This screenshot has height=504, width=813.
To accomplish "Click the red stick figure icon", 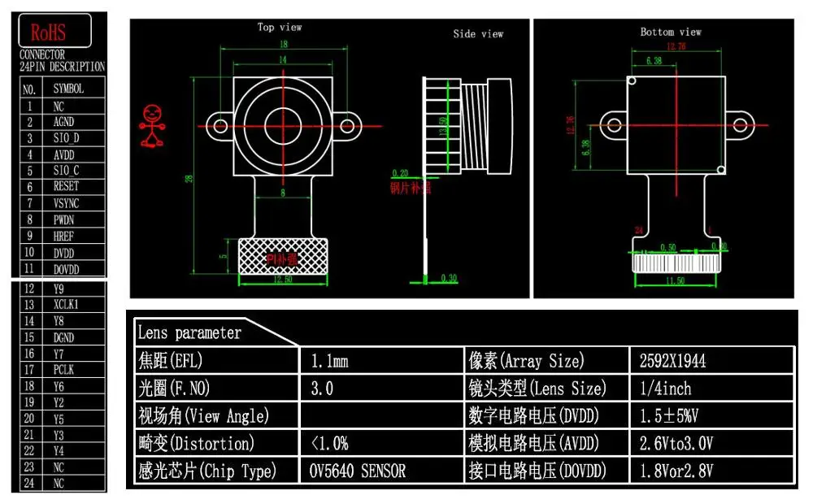I will 152,126.
